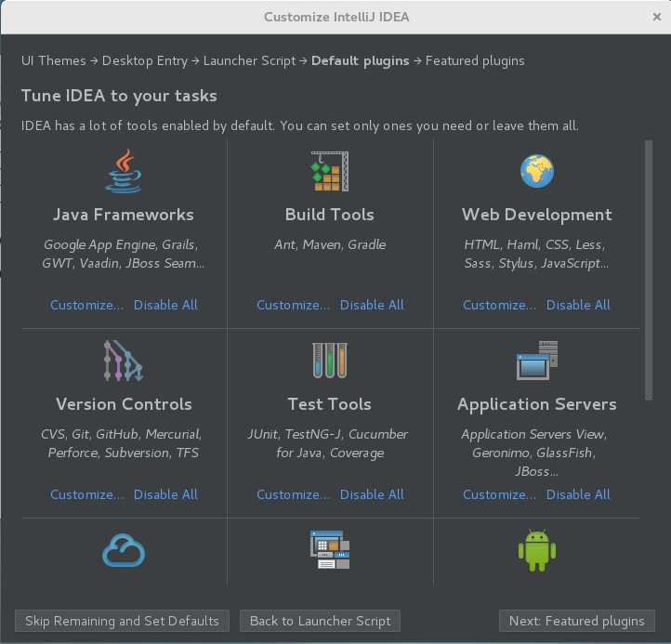
Task: Continue to Next: Featured plugins
Action: click(x=577, y=621)
